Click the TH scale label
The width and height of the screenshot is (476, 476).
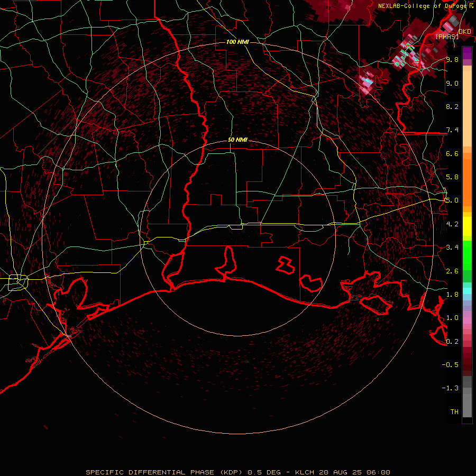pyautogui.click(x=454, y=412)
